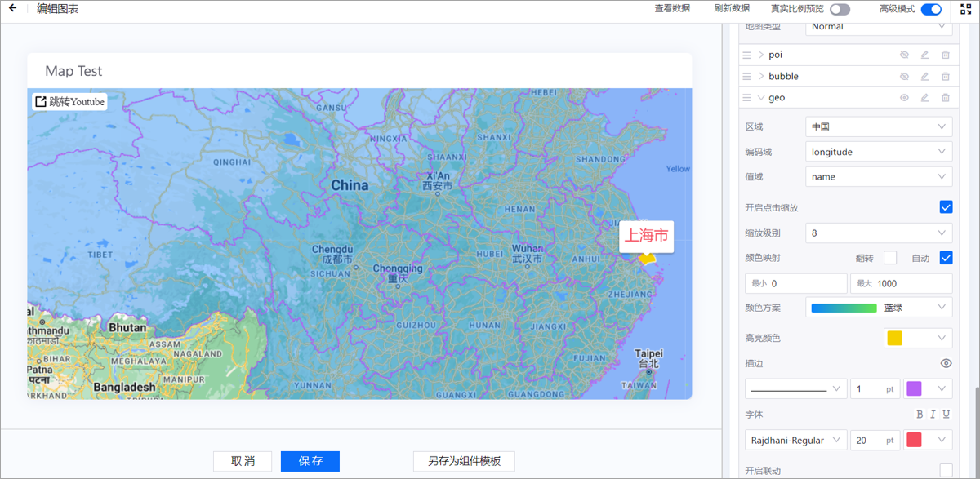Delete the bubble layer
The width and height of the screenshot is (980, 479).
[x=946, y=77]
